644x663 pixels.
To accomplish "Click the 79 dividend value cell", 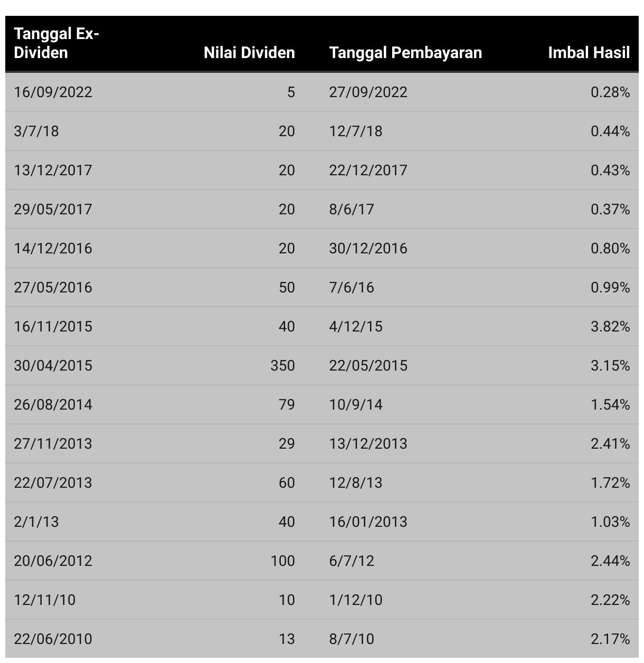I will pyautogui.click(x=287, y=404).
